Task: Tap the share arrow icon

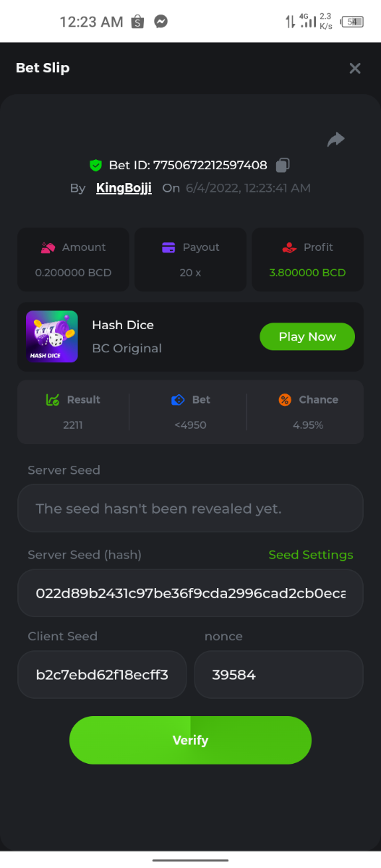Action: tap(336, 140)
